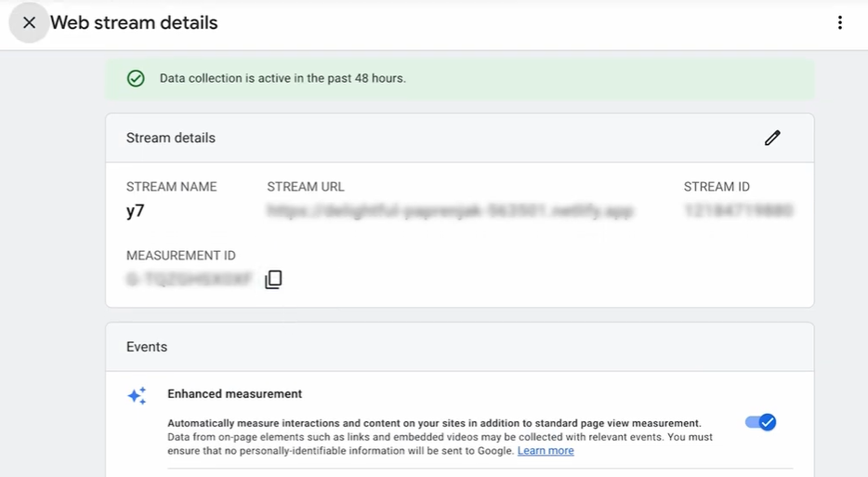Open the Learn more link
Screen dimensions: 868x477
point(546,451)
